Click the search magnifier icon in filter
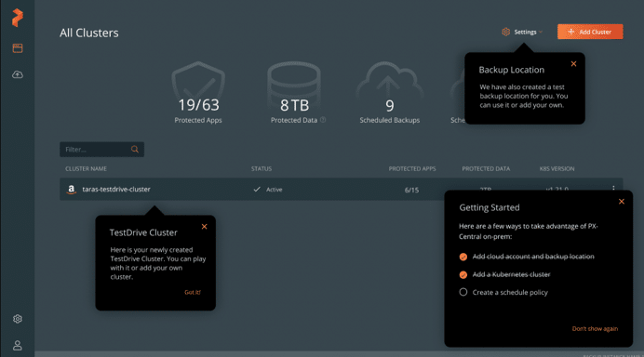The image size is (644, 357). pos(135,150)
